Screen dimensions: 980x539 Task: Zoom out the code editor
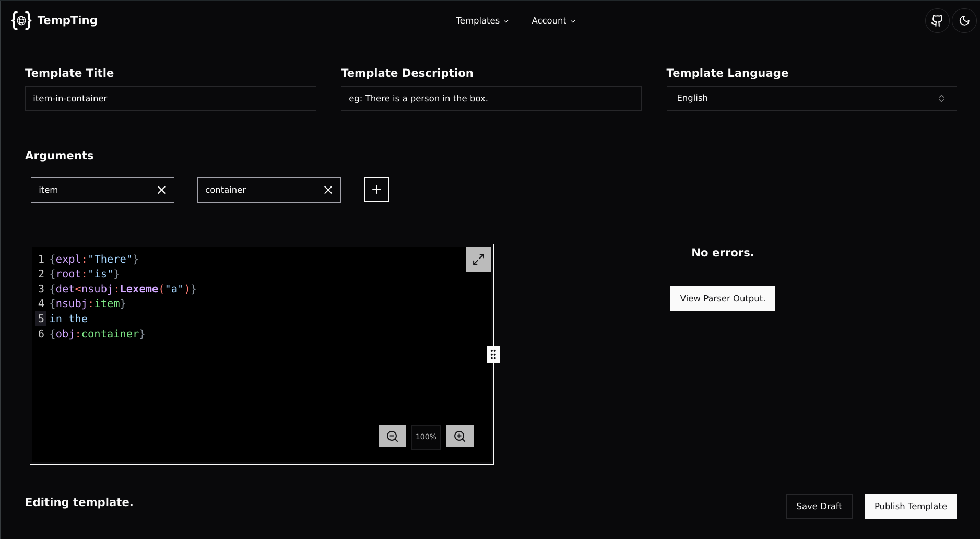pos(392,436)
